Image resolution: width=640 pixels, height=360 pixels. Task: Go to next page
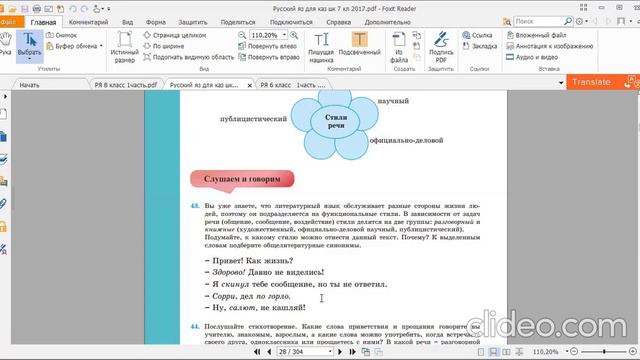(340, 351)
